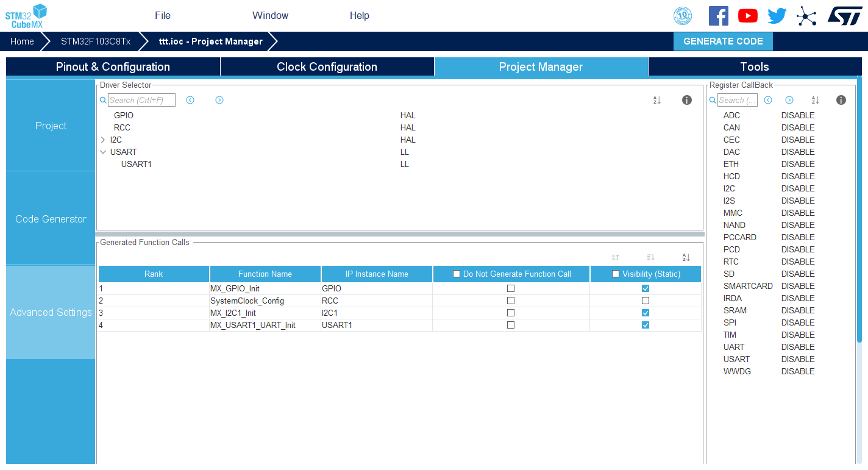This screenshot has height=470, width=868.
Task: Click the GENERATE CODE button
Action: [723, 41]
